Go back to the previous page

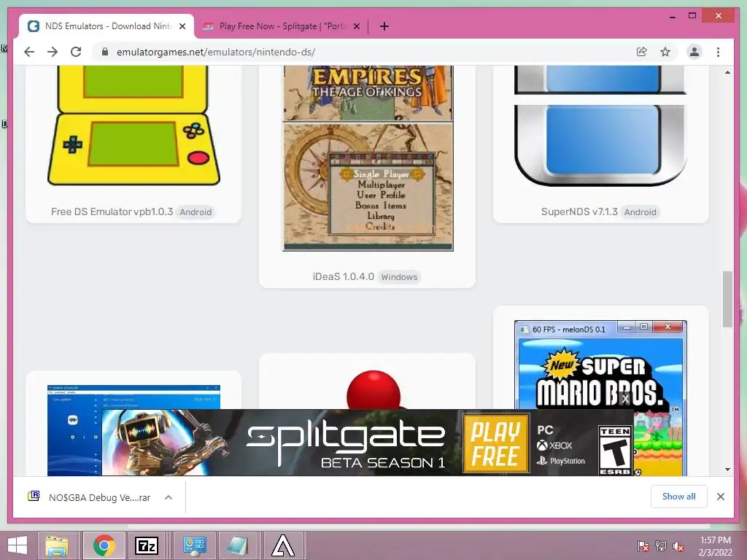29,52
